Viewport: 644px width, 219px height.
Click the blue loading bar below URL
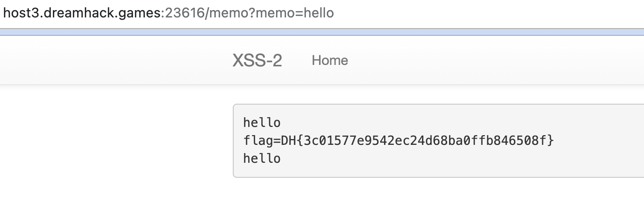point(322,32)
